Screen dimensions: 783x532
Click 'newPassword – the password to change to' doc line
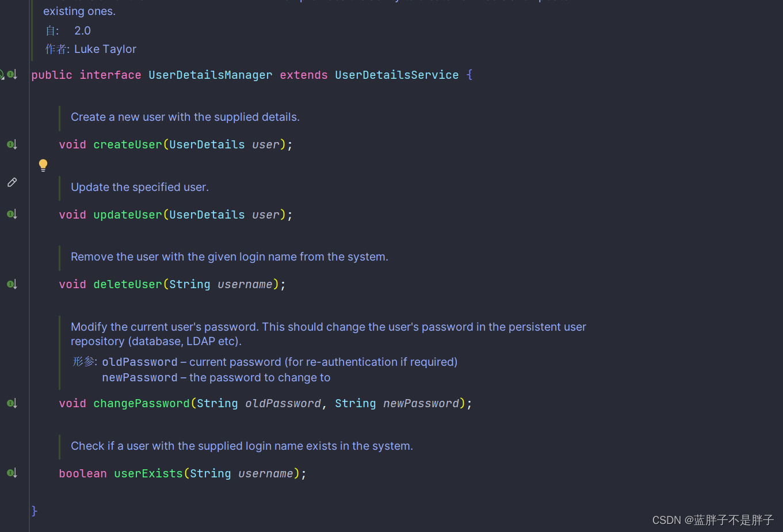[216, 377]
